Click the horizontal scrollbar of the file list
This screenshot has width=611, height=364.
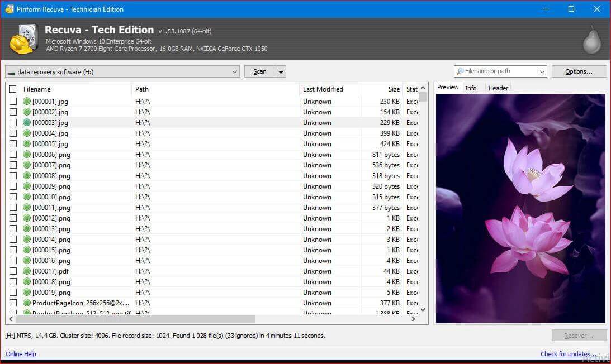pyautogui.click(x=134, y=319)
